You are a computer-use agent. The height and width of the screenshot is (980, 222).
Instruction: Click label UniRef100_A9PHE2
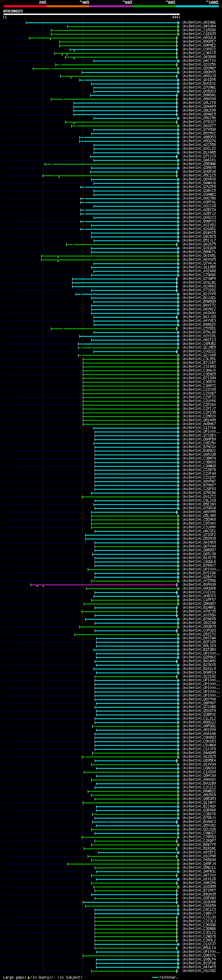[x=199, y=45]
